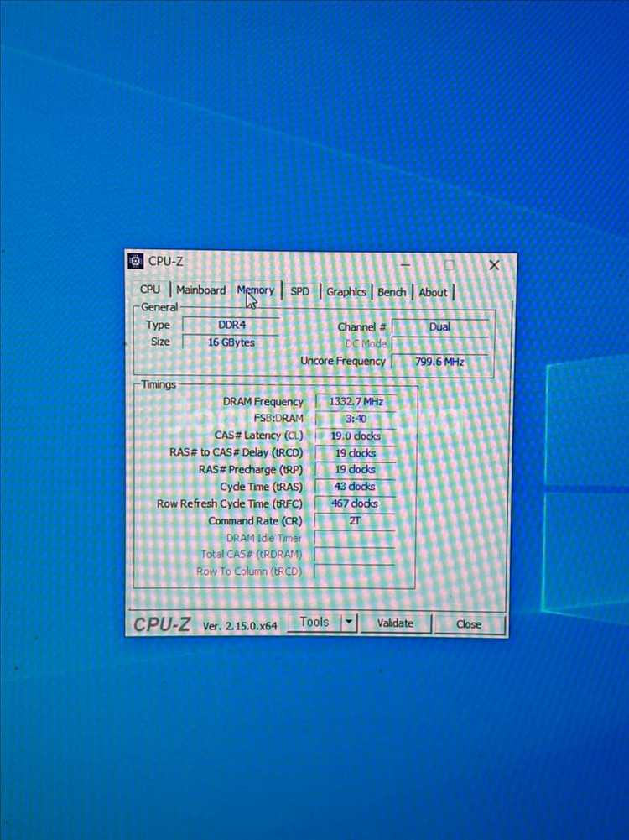Click the CAS# Latency (CL) label

259,436
